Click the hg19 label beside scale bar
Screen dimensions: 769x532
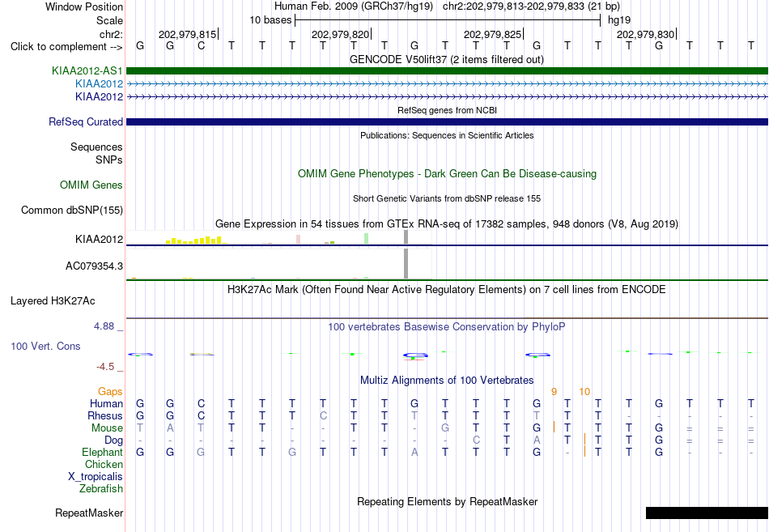(x=619, y=20)
